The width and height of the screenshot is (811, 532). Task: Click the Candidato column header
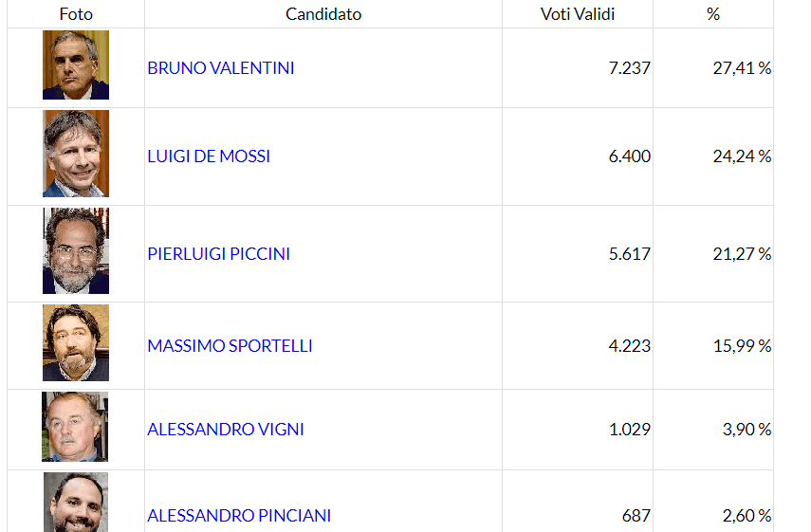323,14
